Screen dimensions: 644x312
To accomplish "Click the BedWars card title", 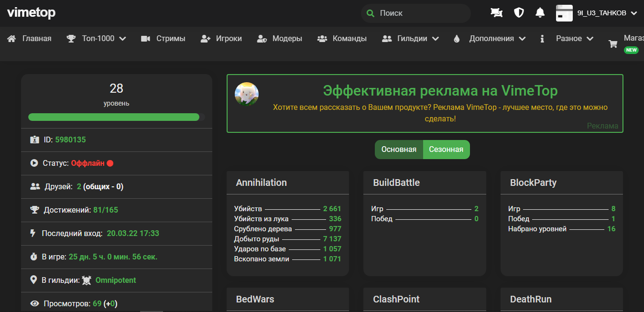I will 255,299.
